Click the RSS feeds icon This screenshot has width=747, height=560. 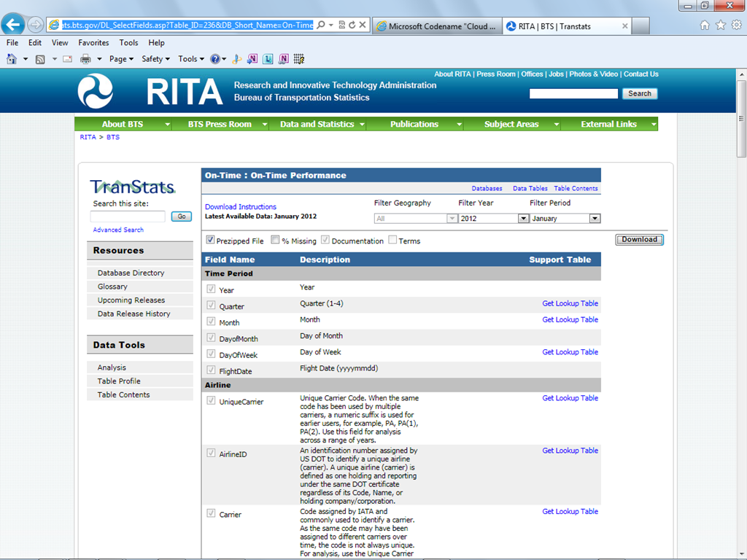point(40,59)
